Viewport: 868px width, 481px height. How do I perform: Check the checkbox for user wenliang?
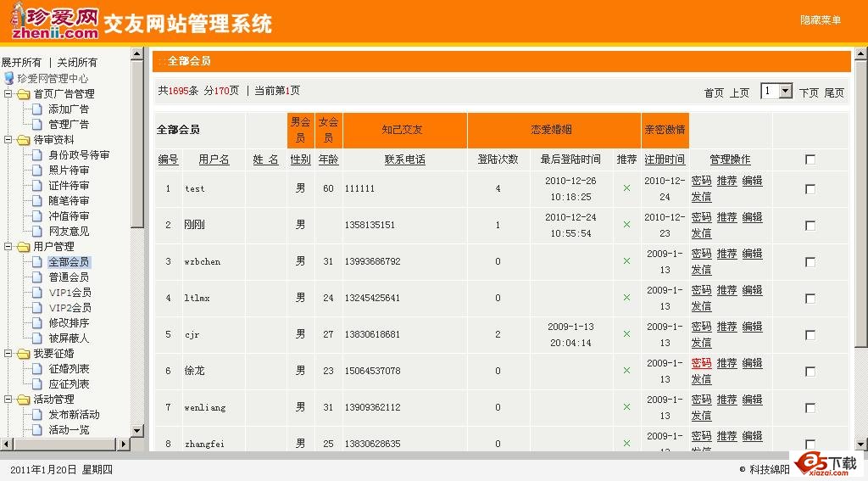pos(810,408)
